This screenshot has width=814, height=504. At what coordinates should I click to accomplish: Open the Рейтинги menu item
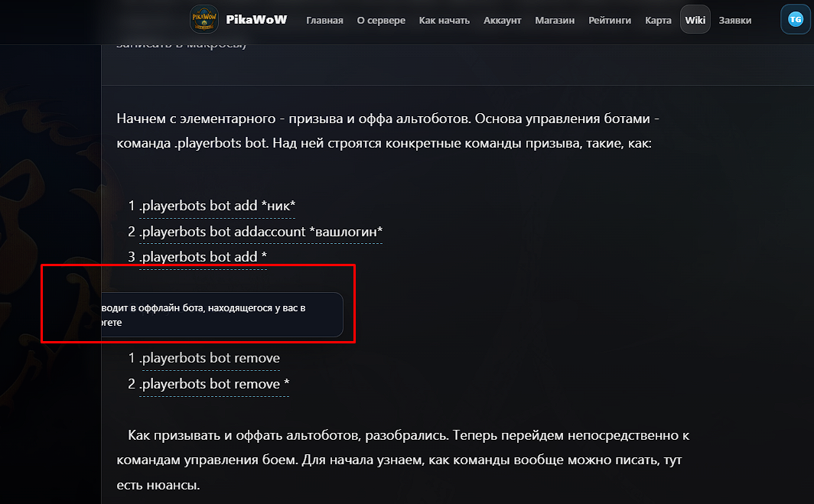610,20
